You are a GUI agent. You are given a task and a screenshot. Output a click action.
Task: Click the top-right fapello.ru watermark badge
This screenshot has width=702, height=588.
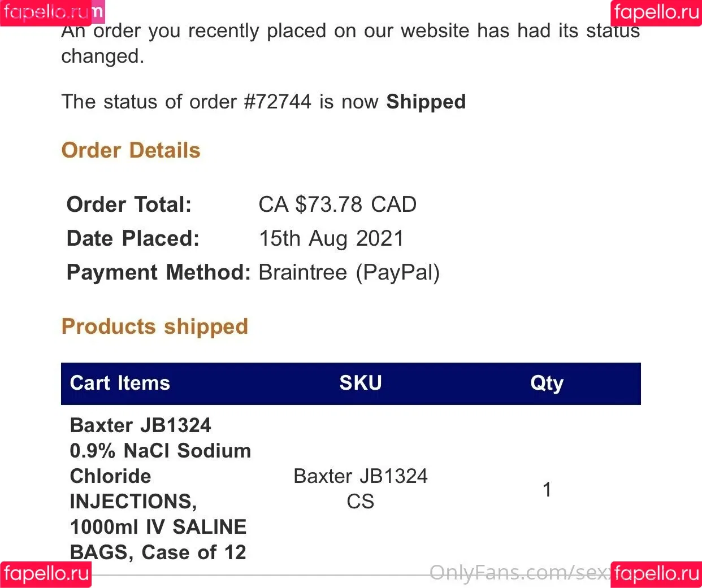pos(656,12)
